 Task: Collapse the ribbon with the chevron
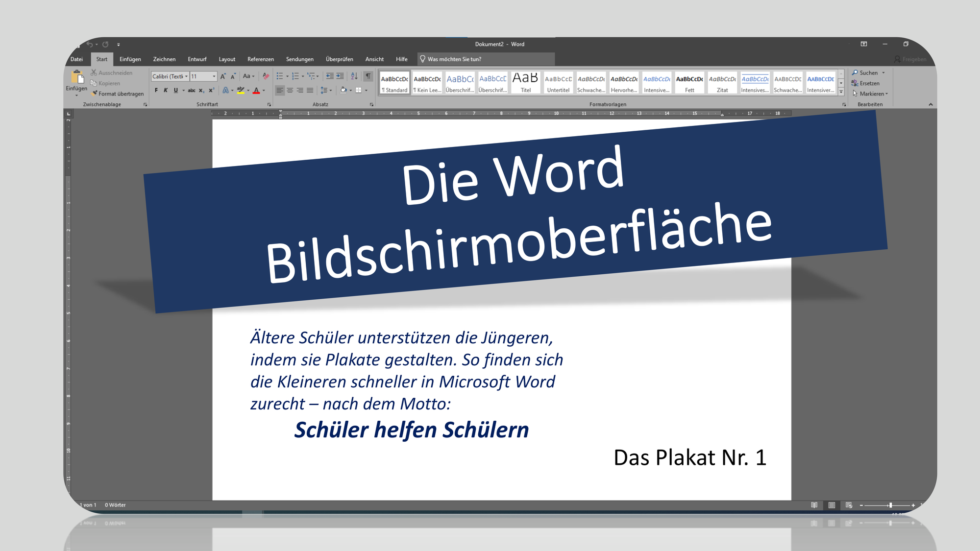931,104
